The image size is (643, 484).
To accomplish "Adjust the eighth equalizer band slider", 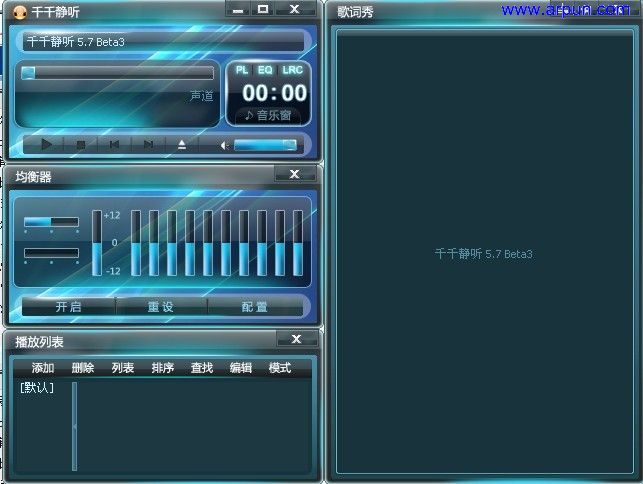I will 262,243.
